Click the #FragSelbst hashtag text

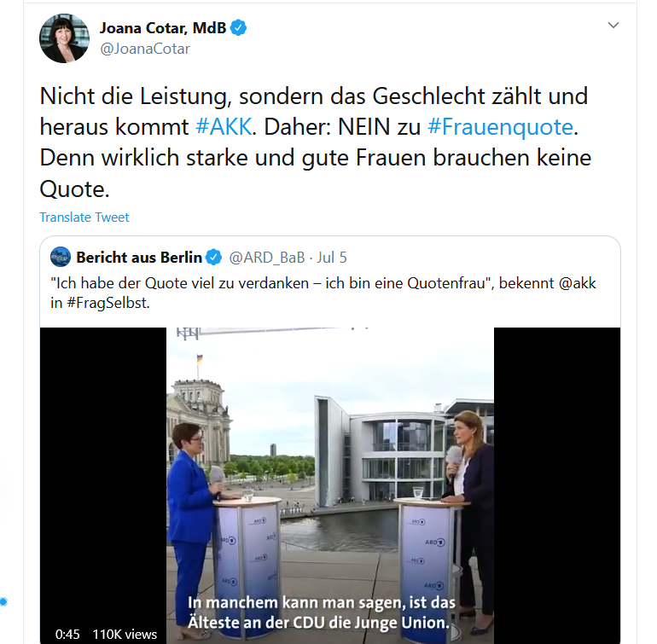coord(108,303)
